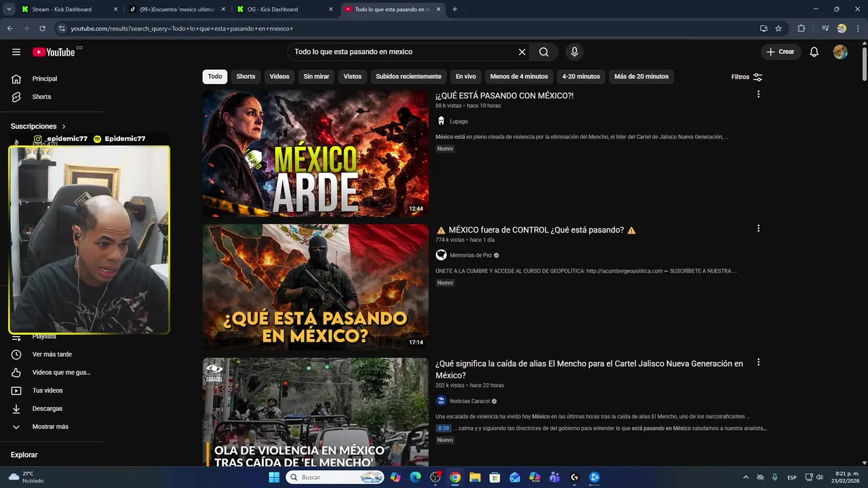Screen dimensions: 868x488
Task: Open options for ¿QUÉ ESTÁ PASANDO CON MÉXICO?! video
Action: point(758,94)
